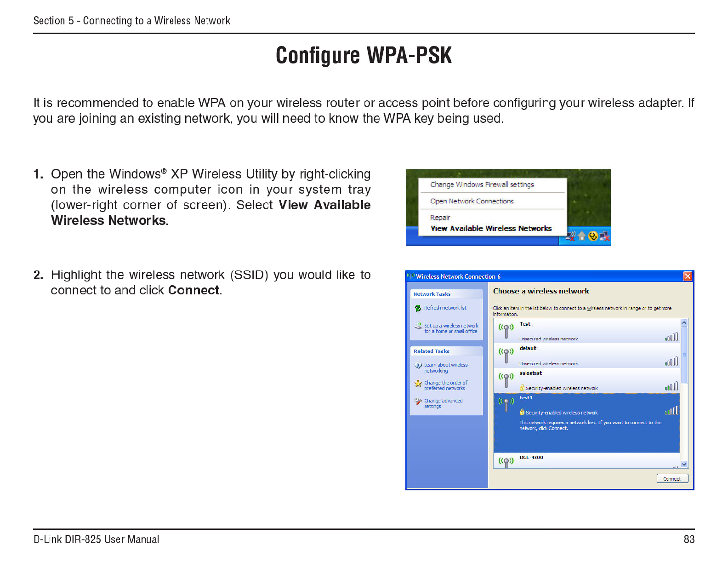Select the highlighted test1 network name
The image size is (728, 563).
tap(526, 397)
